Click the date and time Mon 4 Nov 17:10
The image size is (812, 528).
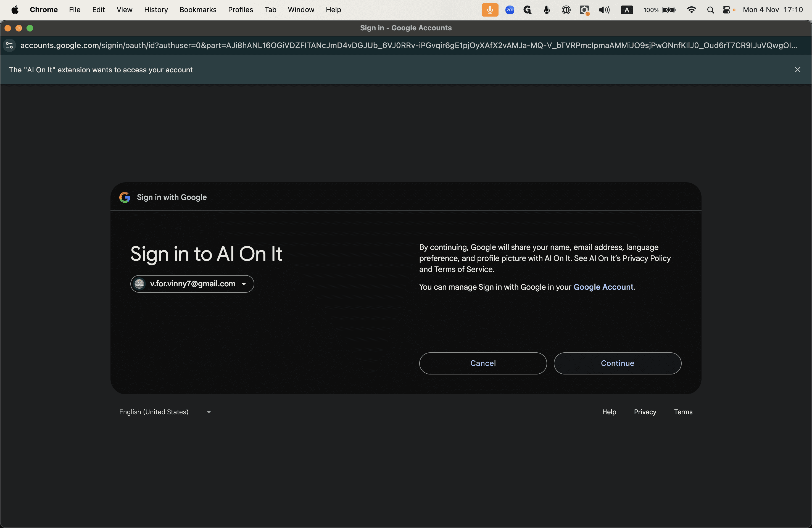(773, 10)
